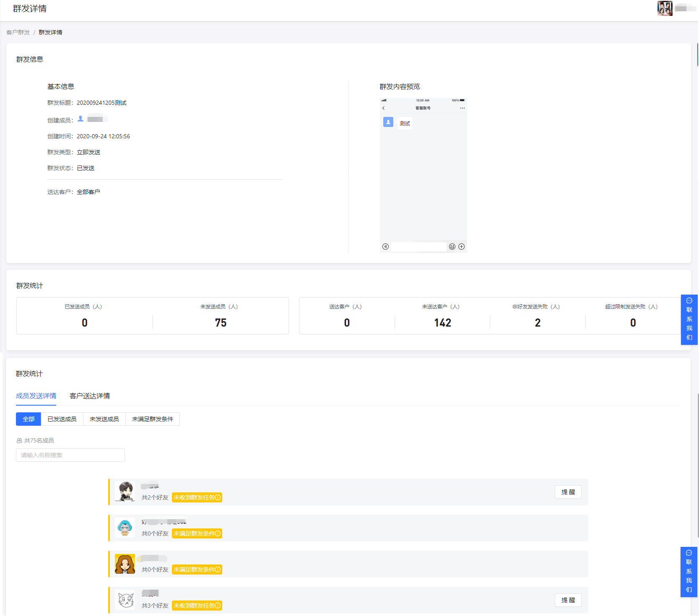Open the upper 联系我们 floating widget

(689, 319)
